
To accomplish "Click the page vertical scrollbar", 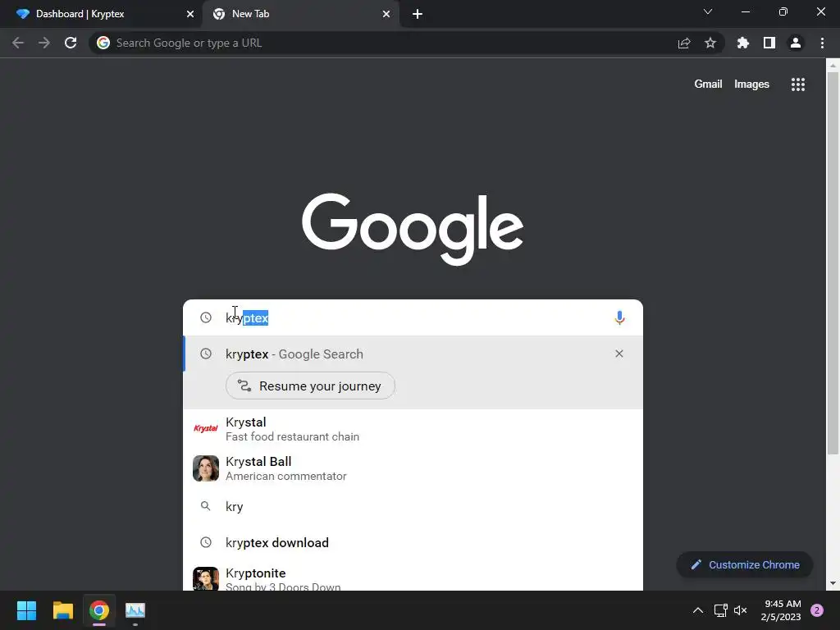I will pos(833,263).
